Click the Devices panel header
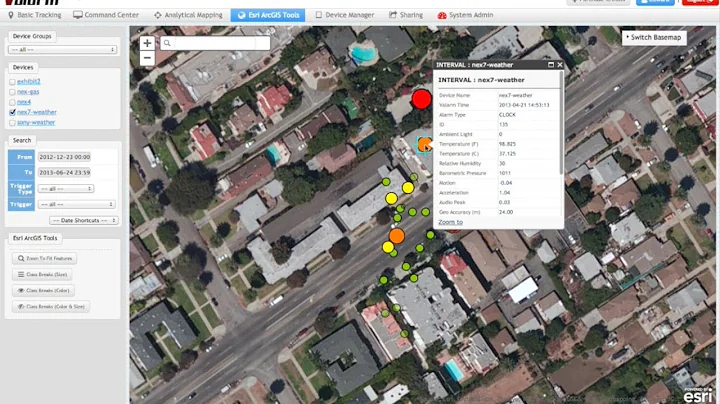 [x=23, y=67]
